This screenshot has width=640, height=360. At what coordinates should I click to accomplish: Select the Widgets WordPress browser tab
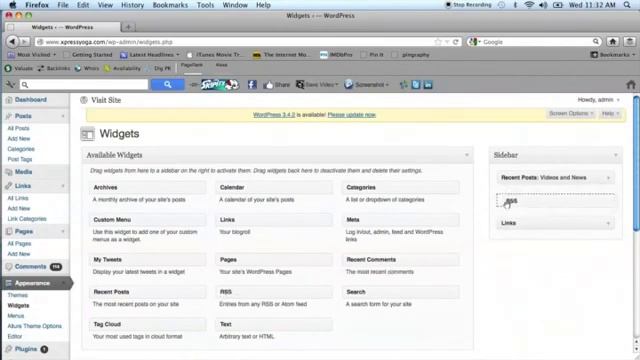62,27
